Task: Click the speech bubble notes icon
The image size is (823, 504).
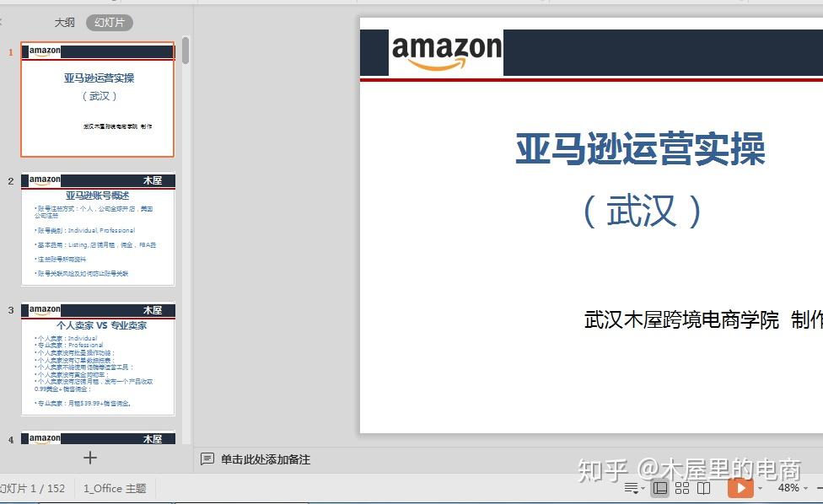Action: point(207,458)
